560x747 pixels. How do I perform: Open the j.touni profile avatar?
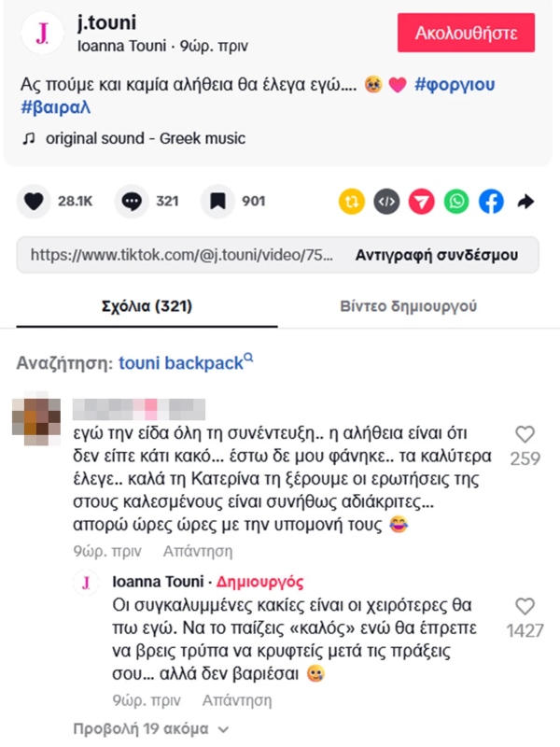pyautogui.click(x=42, y=33)
